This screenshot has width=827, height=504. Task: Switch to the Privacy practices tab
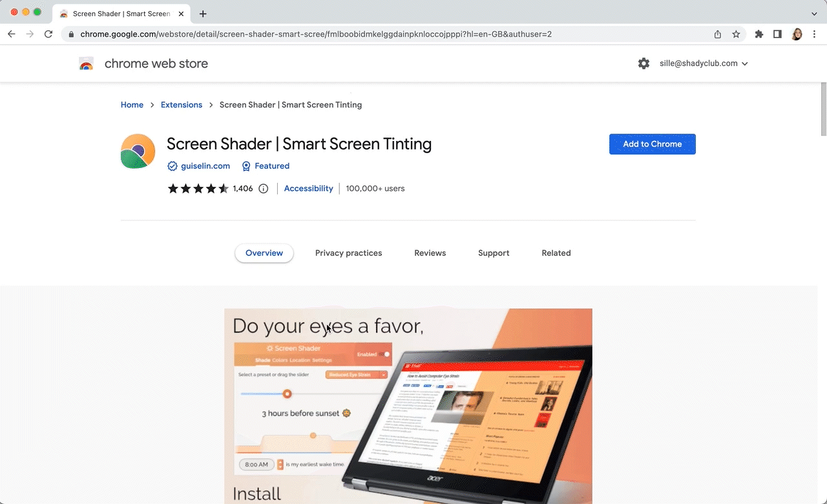coord(349,253)
